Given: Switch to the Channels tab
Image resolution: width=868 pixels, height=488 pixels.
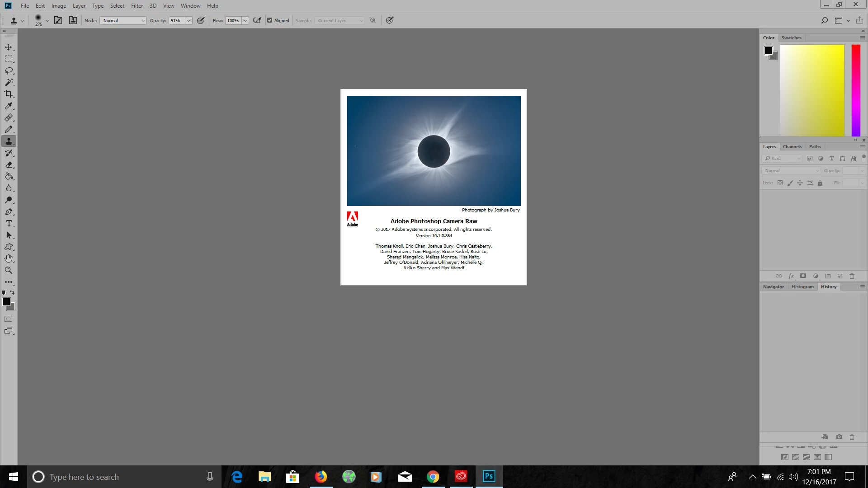Looking at the screenshot, I should point(792,147).
